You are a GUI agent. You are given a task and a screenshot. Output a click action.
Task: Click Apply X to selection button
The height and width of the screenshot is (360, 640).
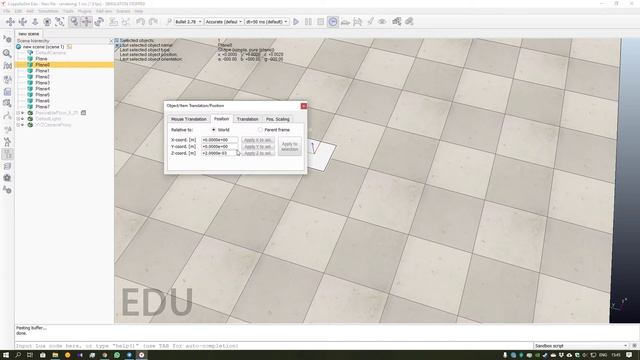(x=258, y=140)
